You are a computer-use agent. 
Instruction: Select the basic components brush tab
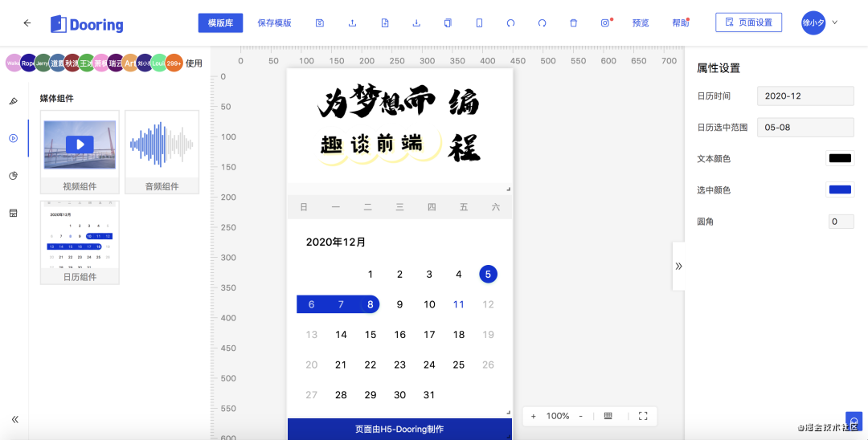point(14,101)
